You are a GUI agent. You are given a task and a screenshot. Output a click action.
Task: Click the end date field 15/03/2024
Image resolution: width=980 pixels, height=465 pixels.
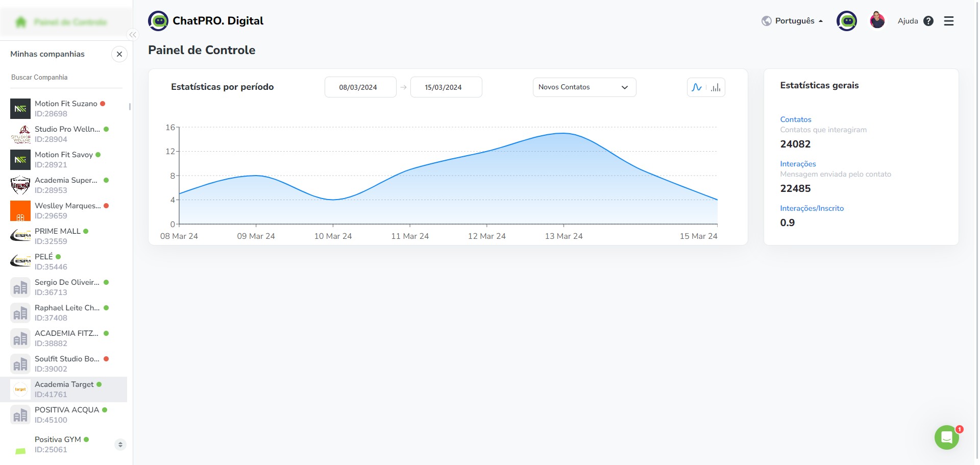click(446, 87)
